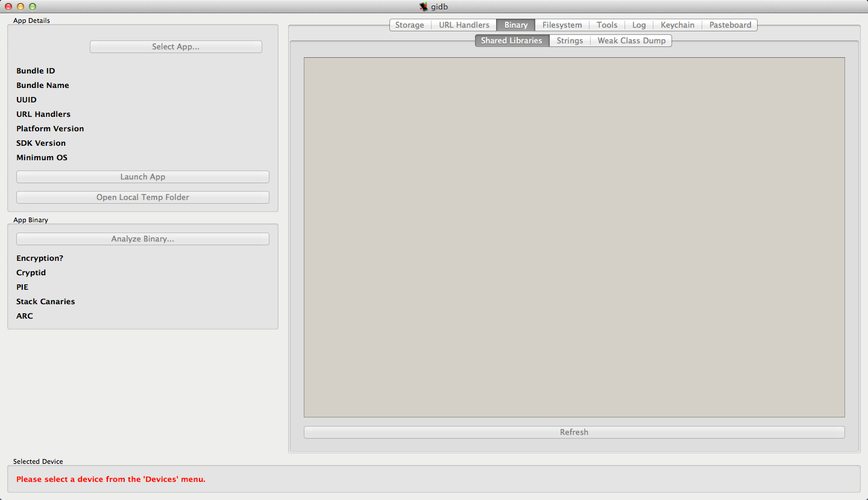Close the gidb window with the red button
The height and width of the screenshot is (500, 868).
(8, 7)
